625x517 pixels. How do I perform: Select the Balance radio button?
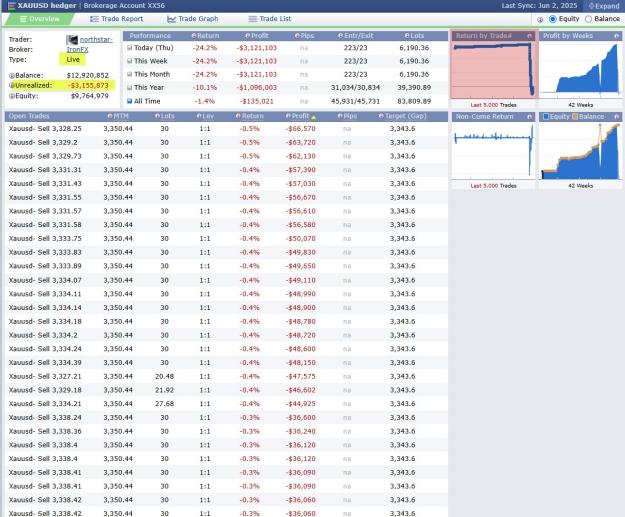(x=588, y=19)
